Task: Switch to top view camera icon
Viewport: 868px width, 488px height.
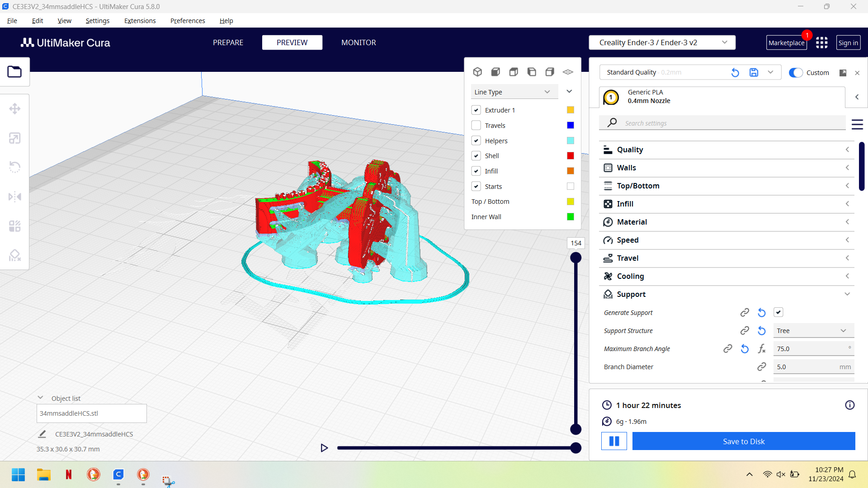Action: tap(514, 72)
